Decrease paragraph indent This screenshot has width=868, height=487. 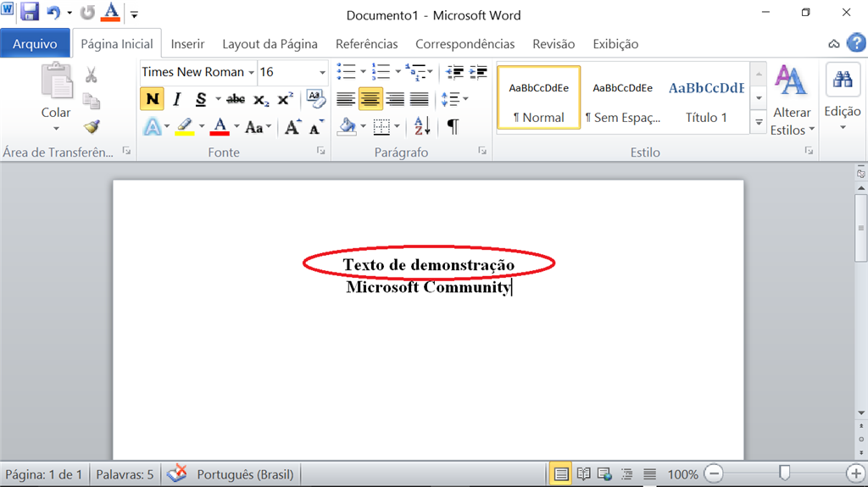click(454, 72)
